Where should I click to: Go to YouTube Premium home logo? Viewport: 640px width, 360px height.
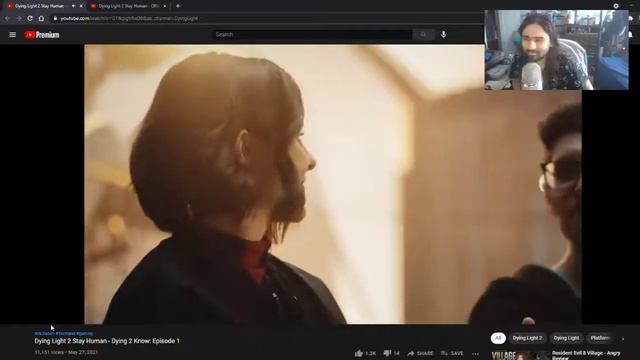tap(42, 35)
